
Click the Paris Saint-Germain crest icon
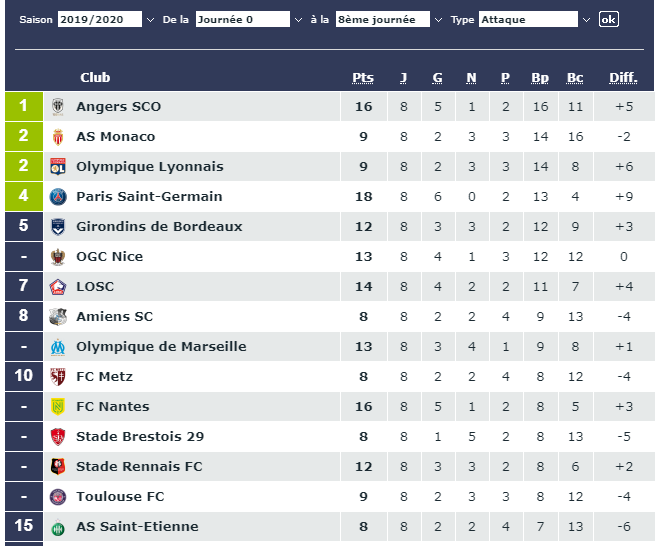tap(58, 197)
